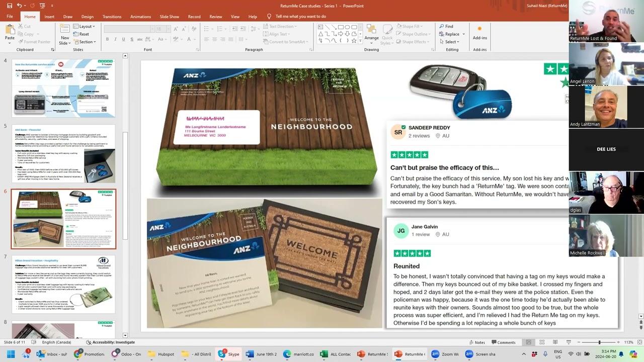Open the ALL Contac Excel taskbar item

[x=335, y=354]
